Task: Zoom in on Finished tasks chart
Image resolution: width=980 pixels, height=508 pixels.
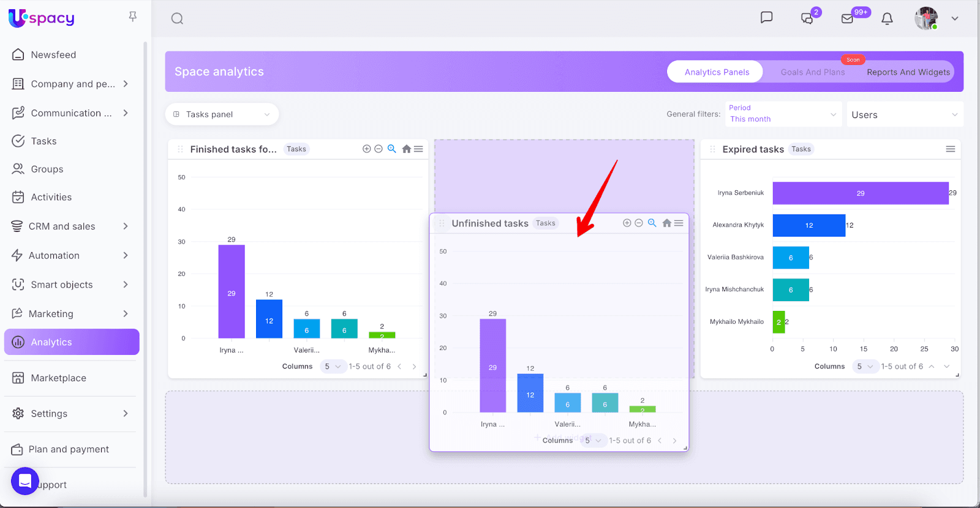Action: tap(366, 149)
